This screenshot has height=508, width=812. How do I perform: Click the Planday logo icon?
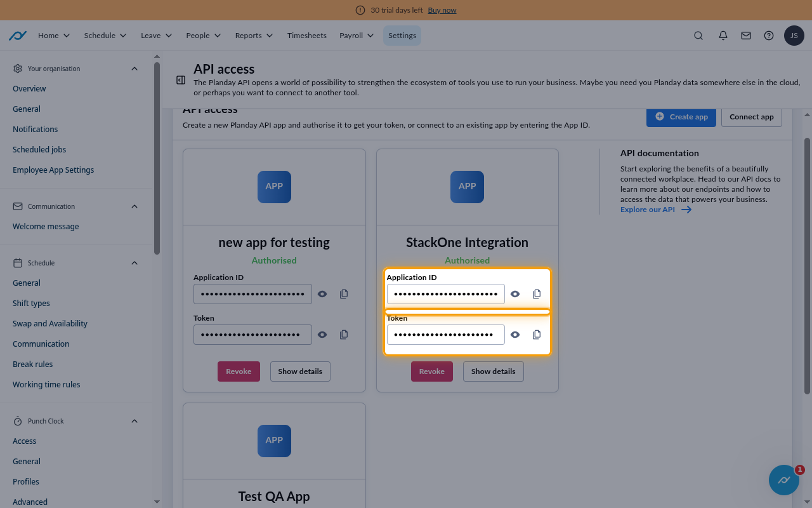(x=17, y=36)
